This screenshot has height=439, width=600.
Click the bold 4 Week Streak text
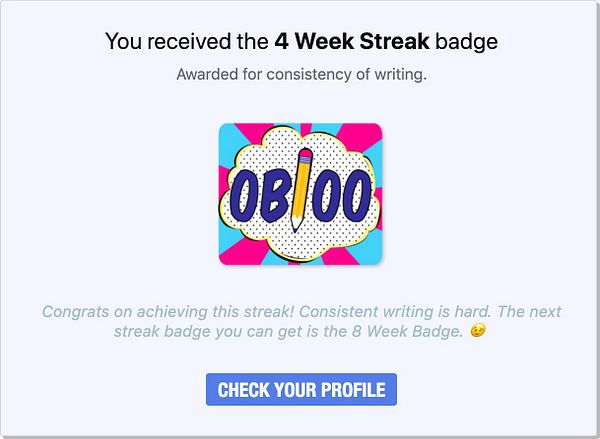click(x=352, y=41)
